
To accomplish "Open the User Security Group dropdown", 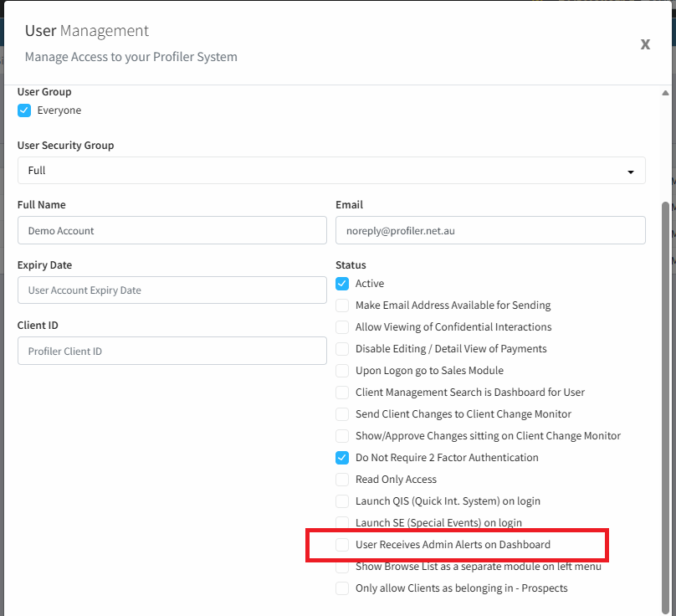I will (x=331, y=171).
